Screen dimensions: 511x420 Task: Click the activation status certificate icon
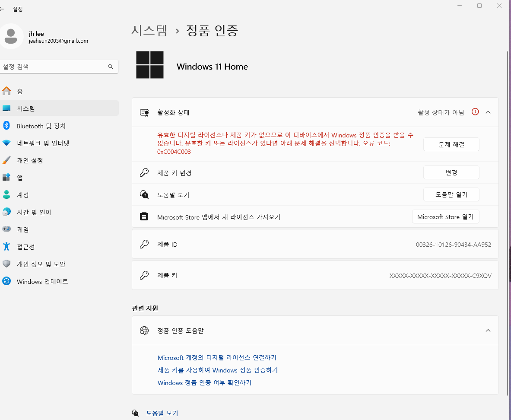coord(144,112)
